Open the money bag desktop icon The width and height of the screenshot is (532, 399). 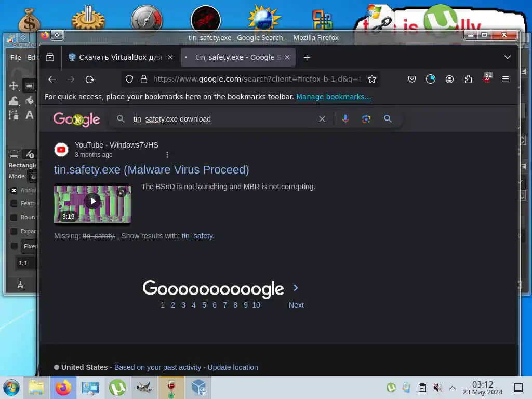pos(29,20)
